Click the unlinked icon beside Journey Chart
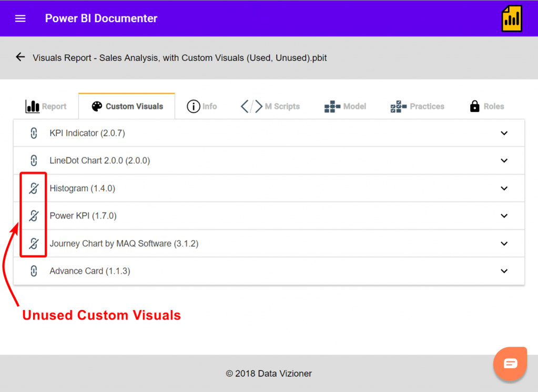This screenshot has height=392, width=538. coord(34,244)
